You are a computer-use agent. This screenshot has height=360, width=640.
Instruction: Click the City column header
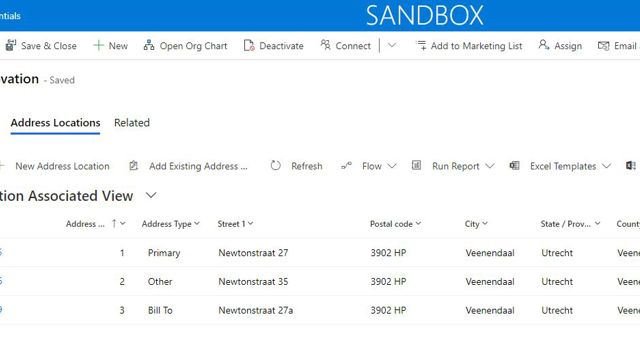[472, 224]
